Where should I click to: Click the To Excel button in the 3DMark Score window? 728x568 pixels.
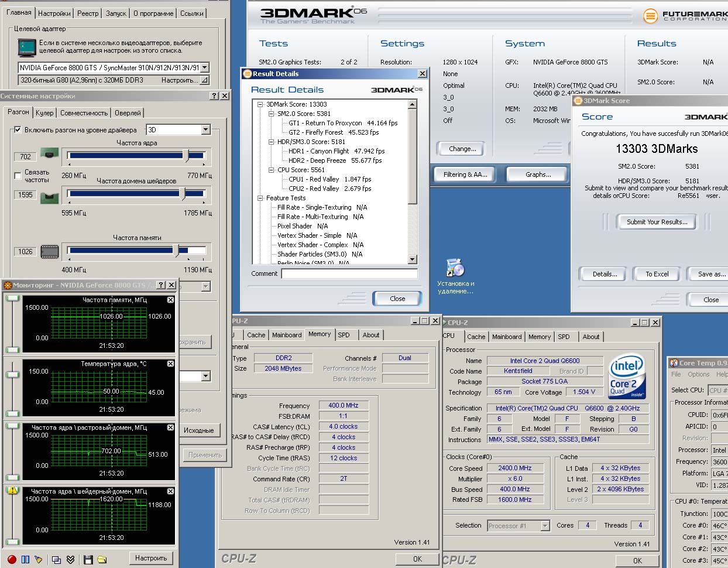(657, 274)
